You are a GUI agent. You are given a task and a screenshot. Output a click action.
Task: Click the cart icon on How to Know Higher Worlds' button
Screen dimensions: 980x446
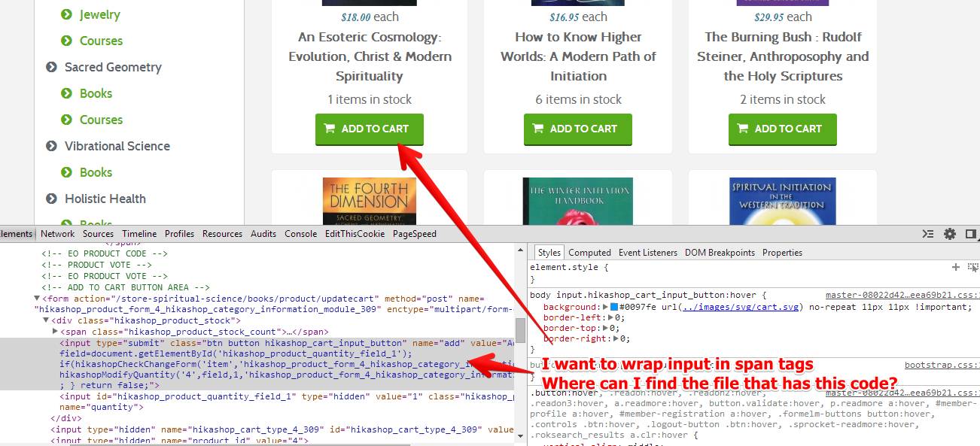(537, 129)
